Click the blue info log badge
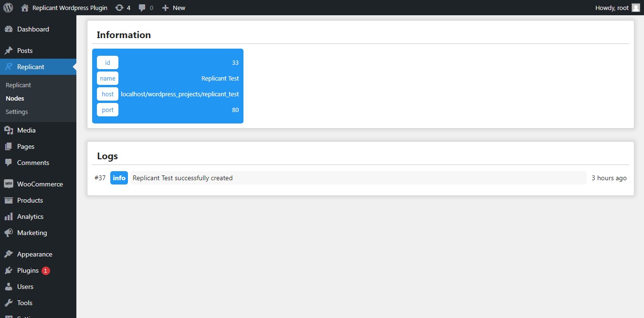Image resolution: width=644 pixels, height=318 pixels. coord(119,178)
